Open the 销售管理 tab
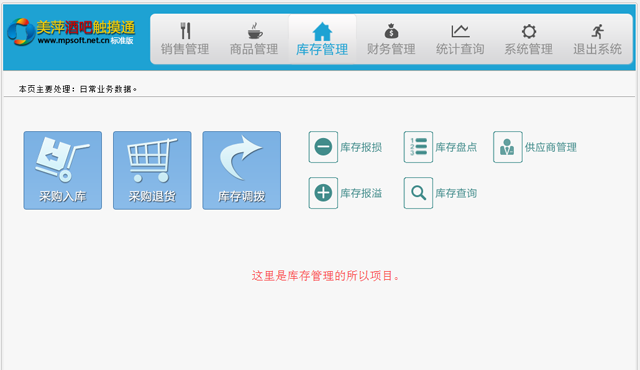 (185, 40)
